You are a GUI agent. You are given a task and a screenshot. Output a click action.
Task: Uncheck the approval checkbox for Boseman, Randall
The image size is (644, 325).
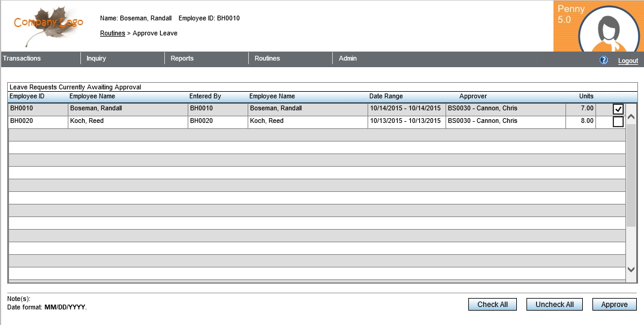[618, 109]
